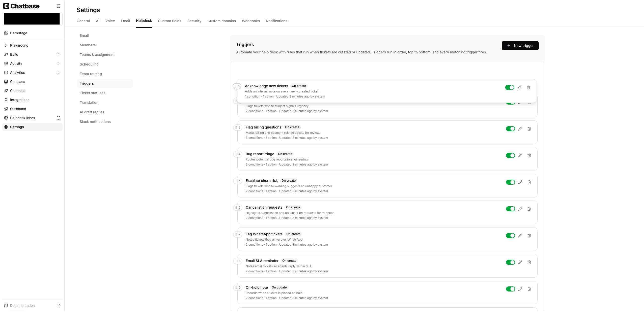The image size is (644, 326).
Task: Switch to the AI settings tab
Action: (x=98, y=21)
